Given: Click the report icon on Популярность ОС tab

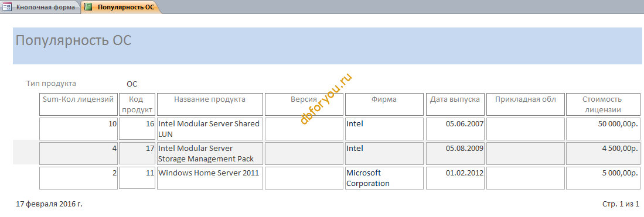Looking at the screenshot, I should coord(88,7).
